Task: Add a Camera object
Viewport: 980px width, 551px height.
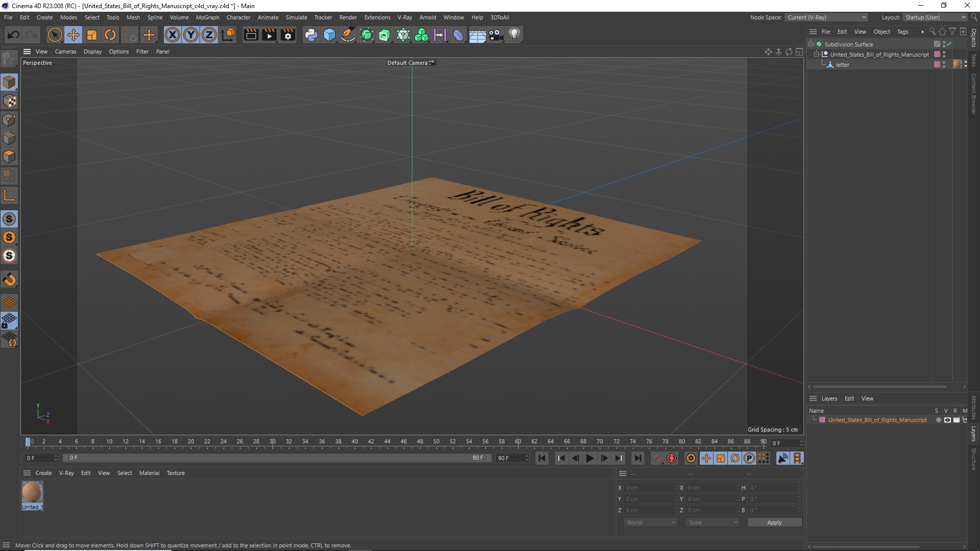Action: [x=496, y=35]
